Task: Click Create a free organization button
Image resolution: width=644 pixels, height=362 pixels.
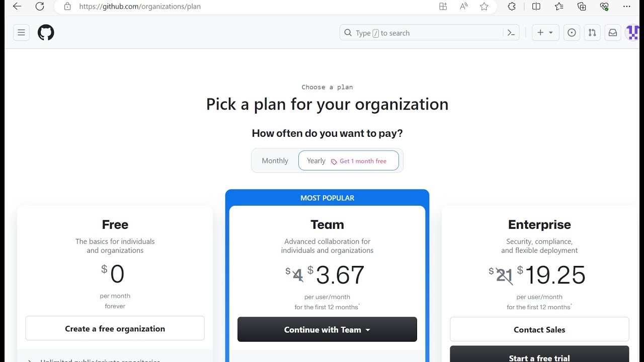Action: point(115,328)
